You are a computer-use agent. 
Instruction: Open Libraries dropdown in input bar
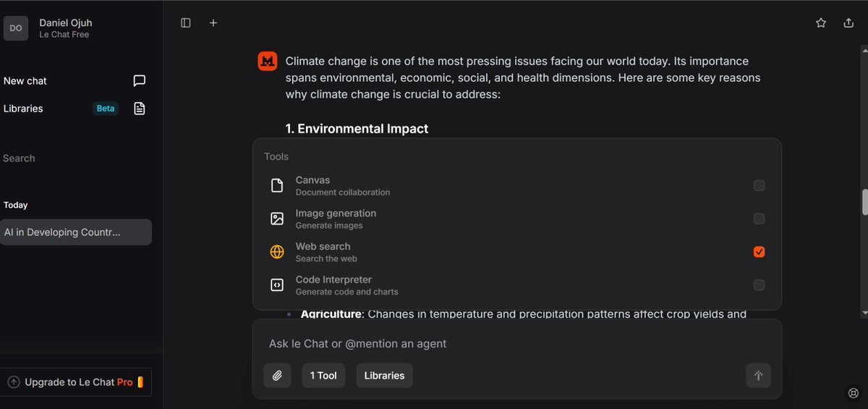point(384,376)
